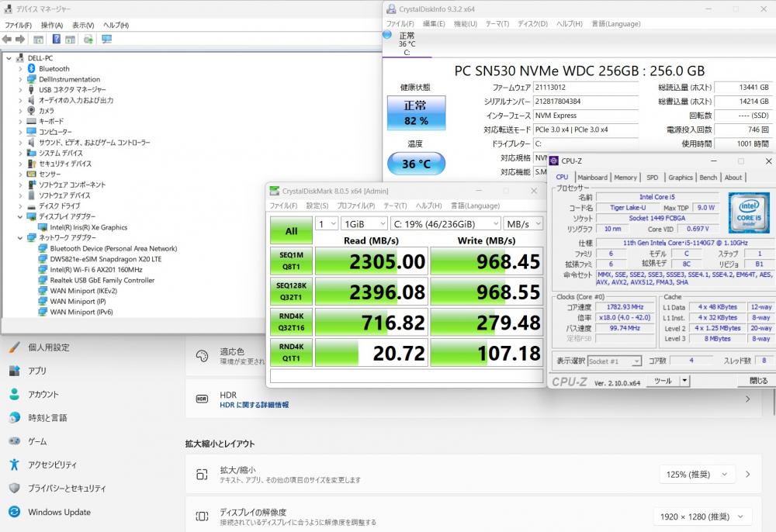Click the update driver icon with green arrow
The height and width of the screenshot is (532, 776).
tap(88, 40)
